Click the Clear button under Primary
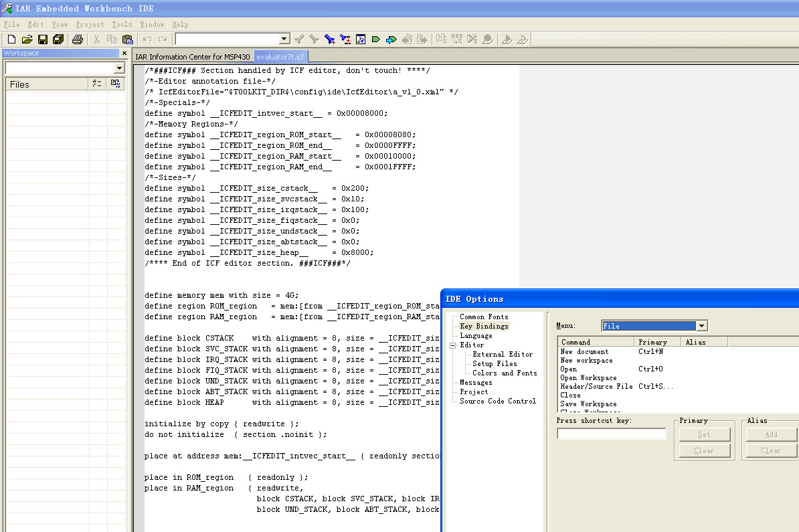 pos(704,450)
